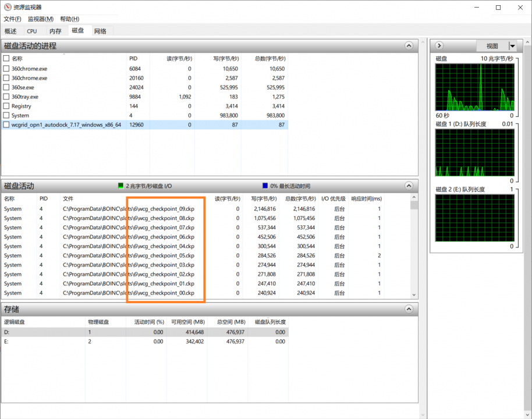Switch to the CPU tab
The height and width of the screenshot is (419, 532).
pyautogui.click(x=32, y=31)
